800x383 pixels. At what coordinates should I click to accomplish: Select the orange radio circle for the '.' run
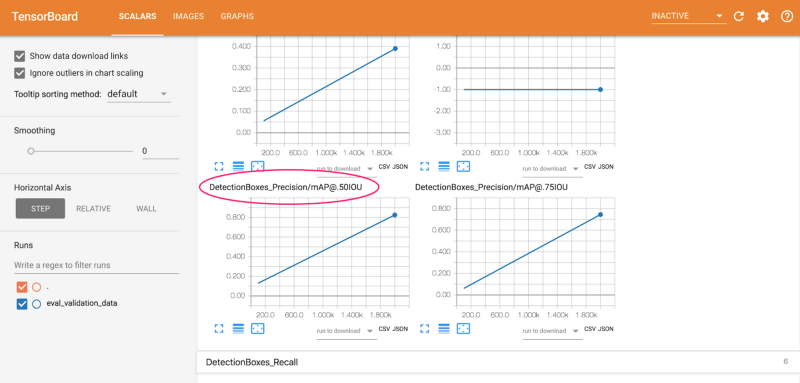(x=36, y=287)
